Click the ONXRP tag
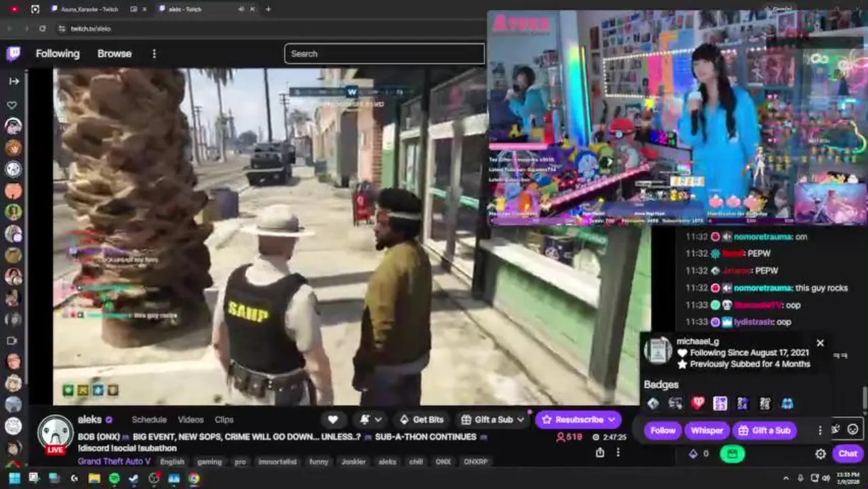The width and height of the screenshot is (868, 489). click(475, 462)
